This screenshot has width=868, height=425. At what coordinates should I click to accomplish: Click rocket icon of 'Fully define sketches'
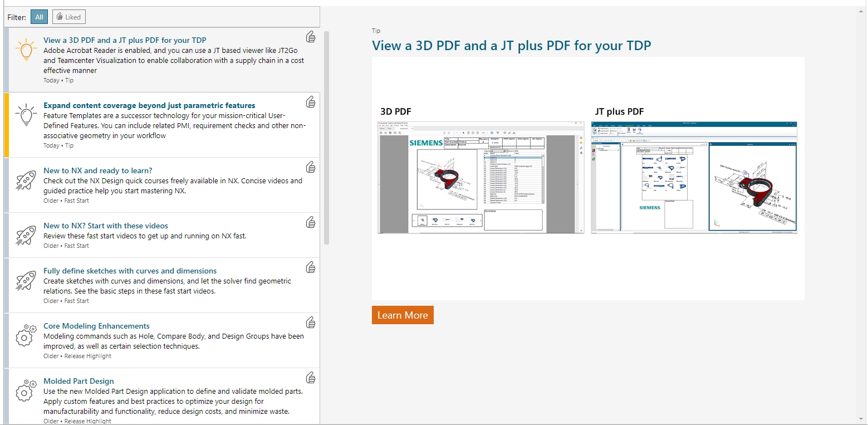pos(26,281)
